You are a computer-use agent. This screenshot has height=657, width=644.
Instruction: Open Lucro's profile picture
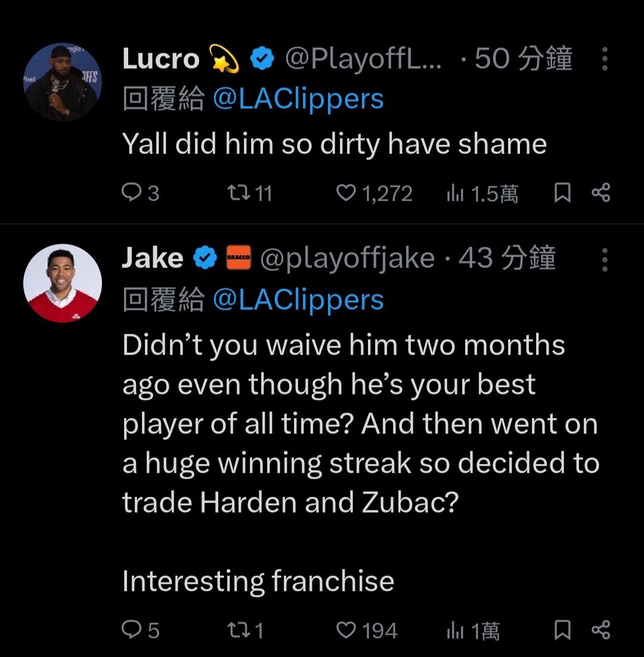pos(63,82)
